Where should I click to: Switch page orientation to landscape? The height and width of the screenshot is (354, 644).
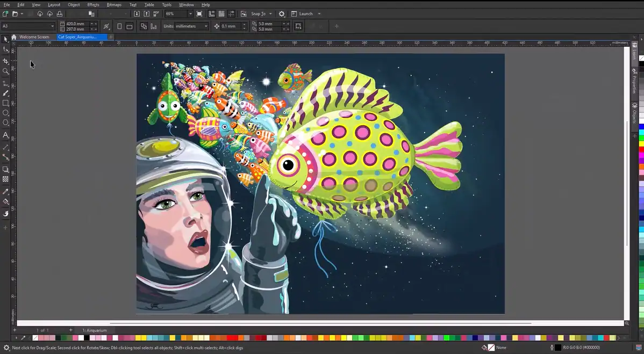click(130, 25)
